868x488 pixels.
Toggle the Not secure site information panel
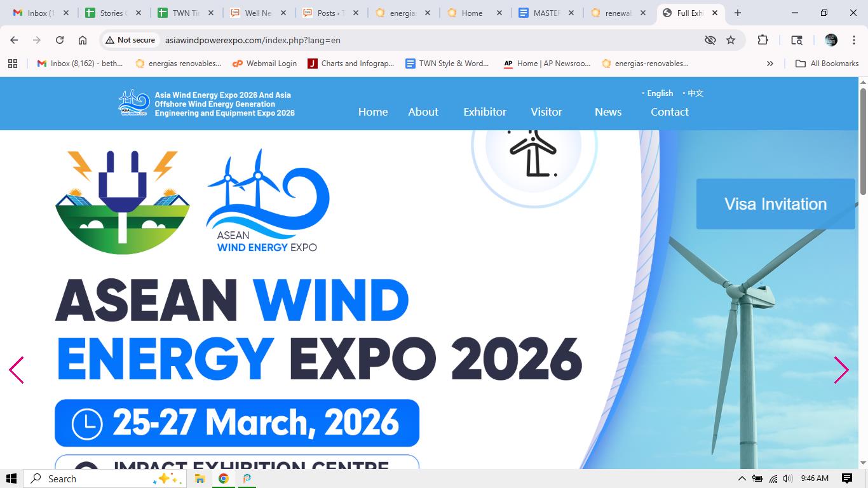[x=130, y=39]
